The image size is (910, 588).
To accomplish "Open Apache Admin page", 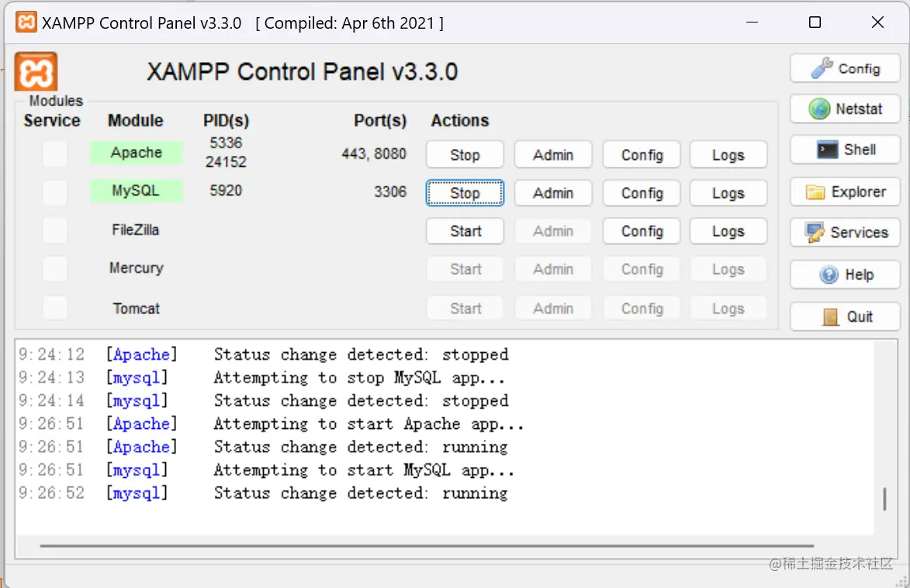I will click(x=553, y=155).
